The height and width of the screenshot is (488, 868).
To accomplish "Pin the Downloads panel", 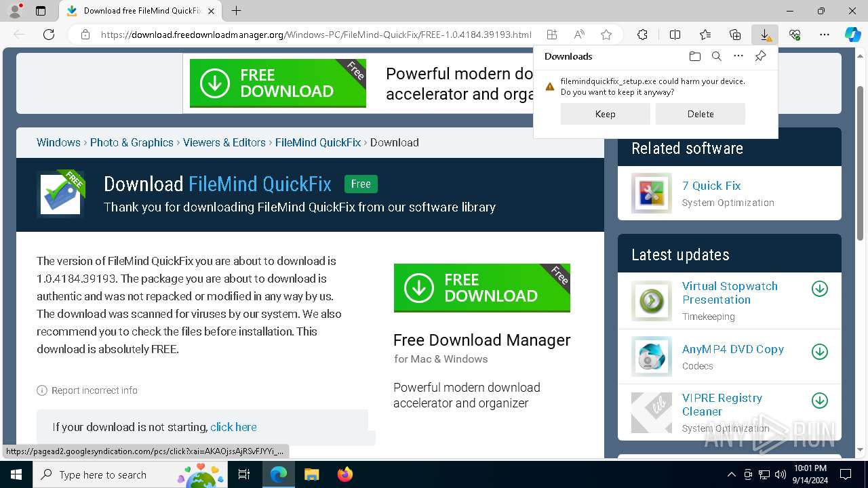I will (x=760, y=56).
